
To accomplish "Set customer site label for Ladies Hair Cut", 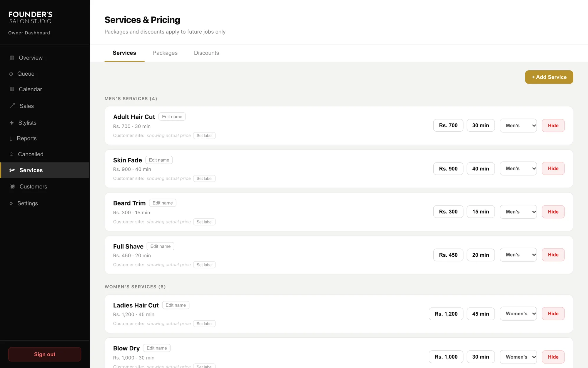I will pyautogui.click(x=204, y=324).
